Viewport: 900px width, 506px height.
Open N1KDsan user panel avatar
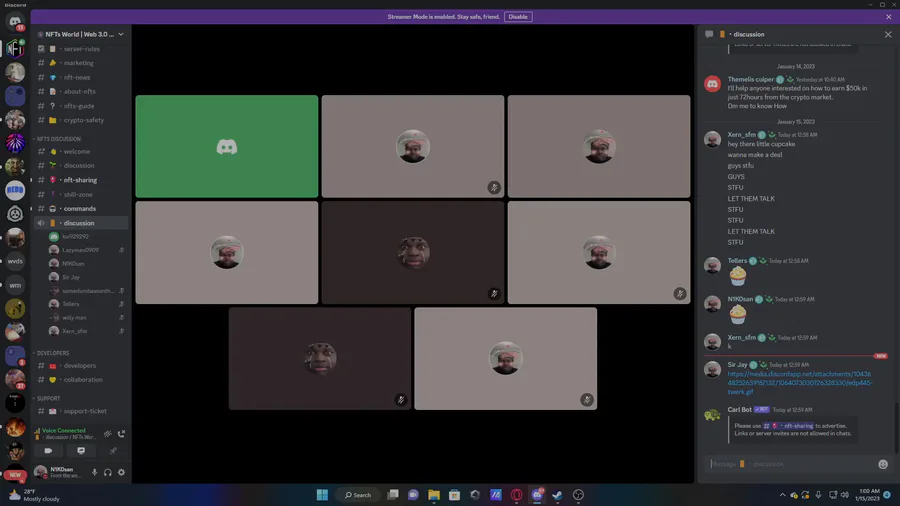click(40, 472)
